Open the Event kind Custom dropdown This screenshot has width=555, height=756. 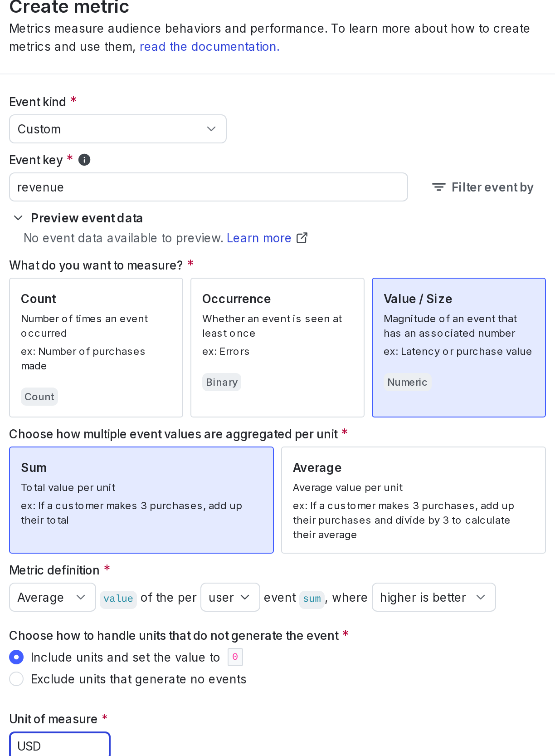118,129
